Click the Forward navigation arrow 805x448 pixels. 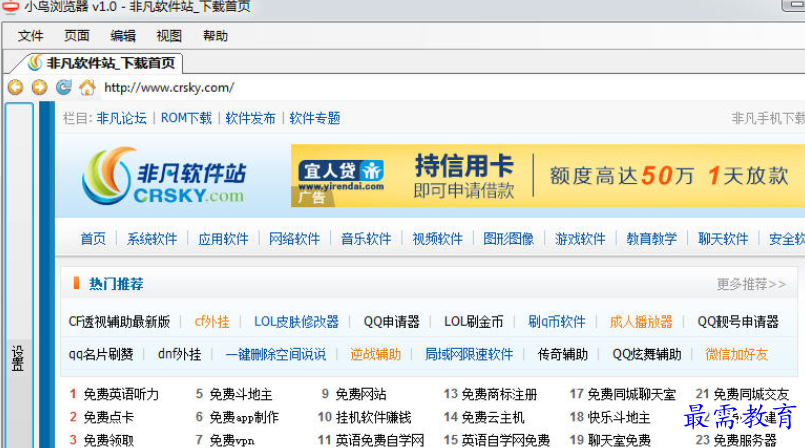tap(40, 87)
